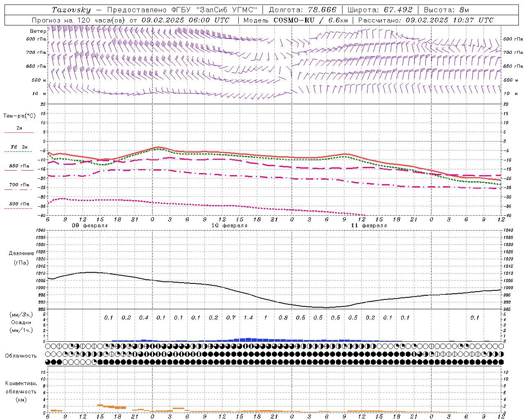Click the 'Осадки' precipitation label

point(21,322)
